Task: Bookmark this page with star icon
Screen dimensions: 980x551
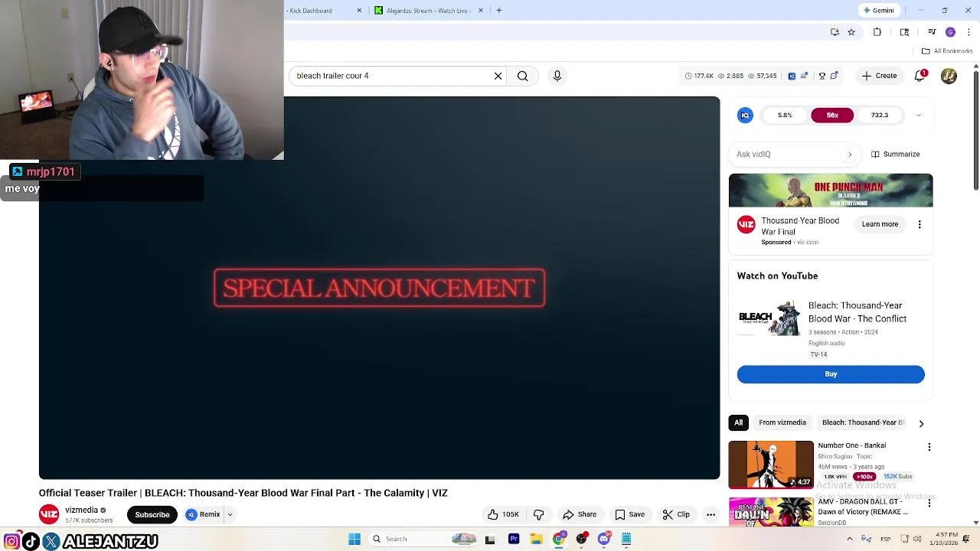Action: click(x=851, y=32)
